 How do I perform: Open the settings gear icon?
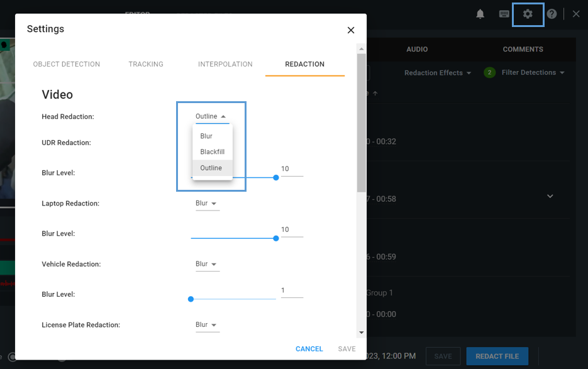(528, 14)
